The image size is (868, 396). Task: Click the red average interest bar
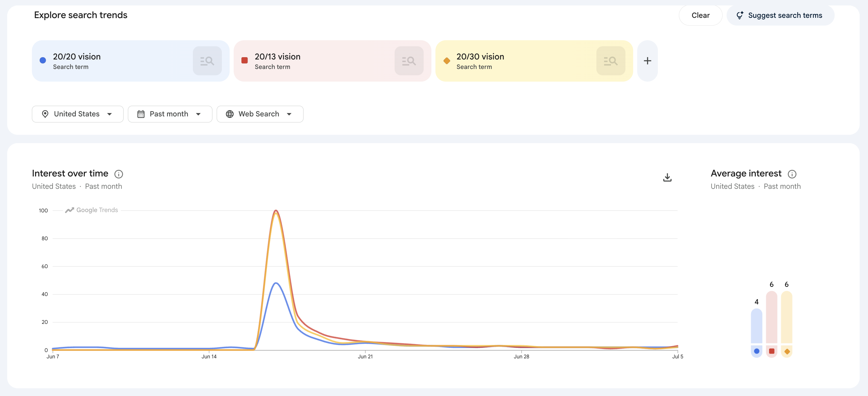(x=772, y=317)
